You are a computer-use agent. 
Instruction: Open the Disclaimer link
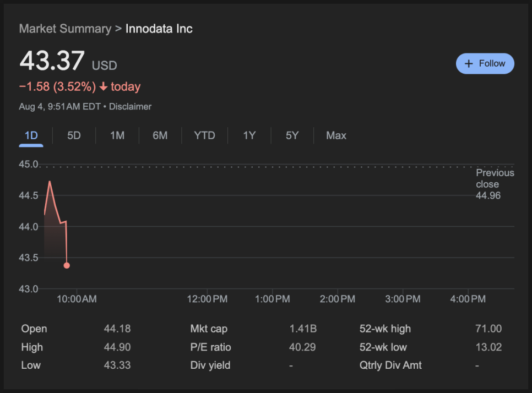pyautogui.click(x=131, y=107)
